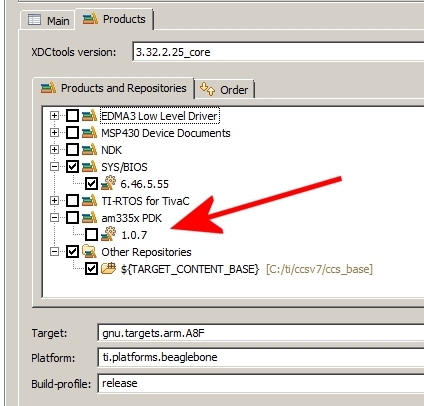
Task: Enable the NDK product checkbox
Action: [x=72, y=150]
